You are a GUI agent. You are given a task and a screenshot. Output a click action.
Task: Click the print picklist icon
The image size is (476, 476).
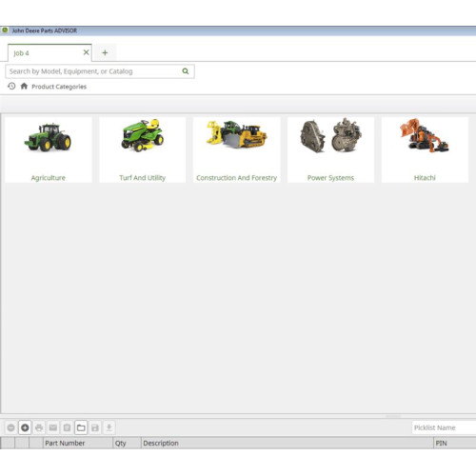(39, 427)
